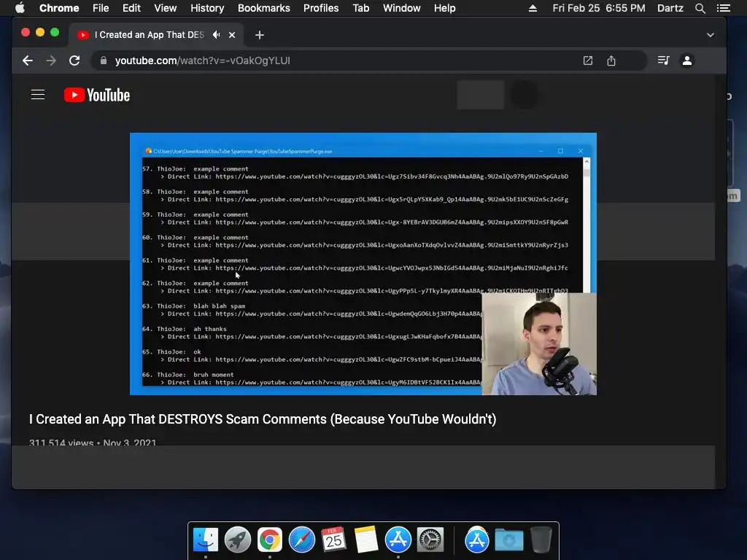Select the 'I Created an App That DES' tab

pyautogui.click(x=156, y=35)
